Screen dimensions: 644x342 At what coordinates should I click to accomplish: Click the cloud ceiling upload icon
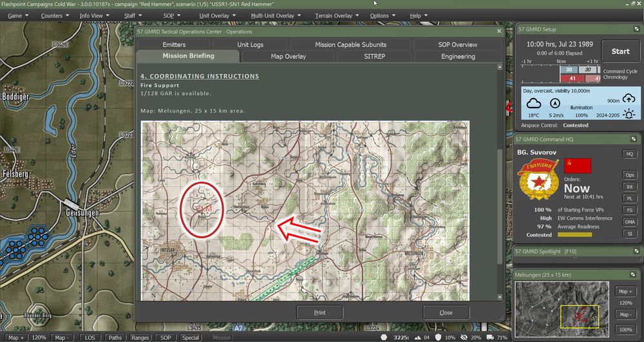[629, 99]
